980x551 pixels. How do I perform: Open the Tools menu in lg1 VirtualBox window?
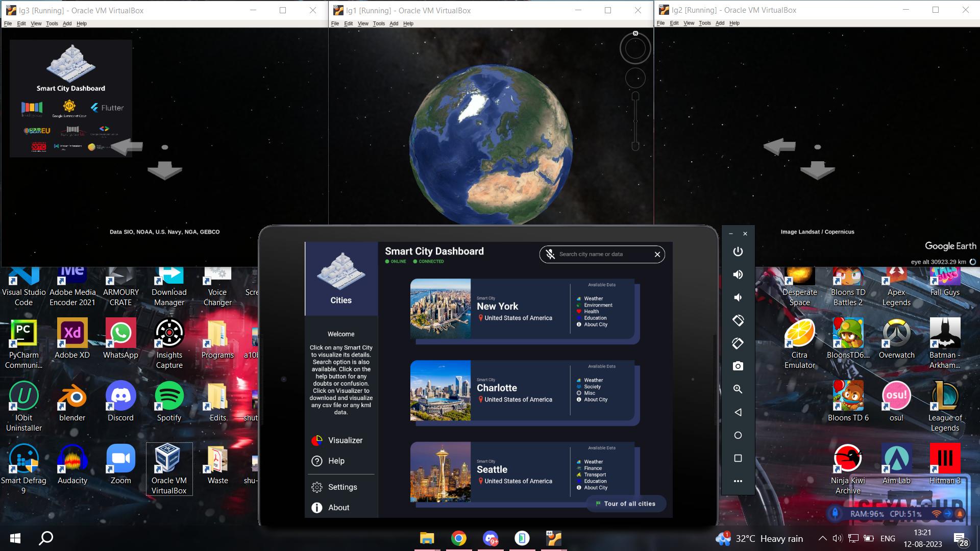[x=378, y=23]
